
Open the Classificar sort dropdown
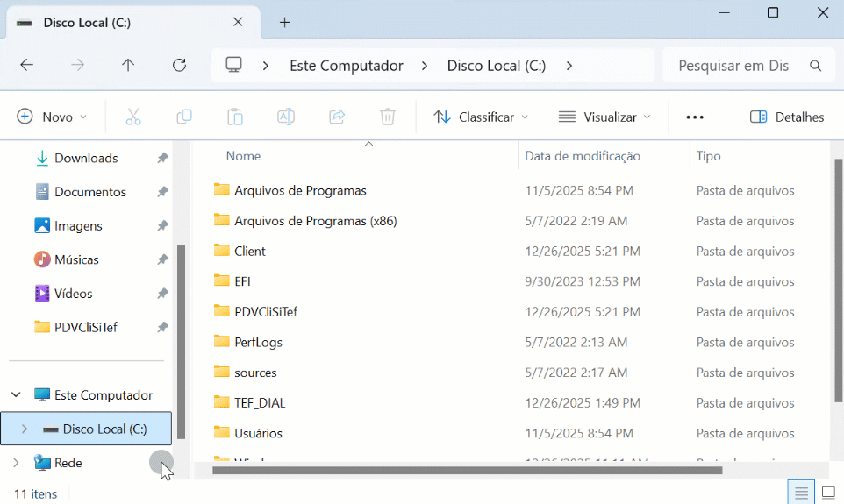coord(481,117)
